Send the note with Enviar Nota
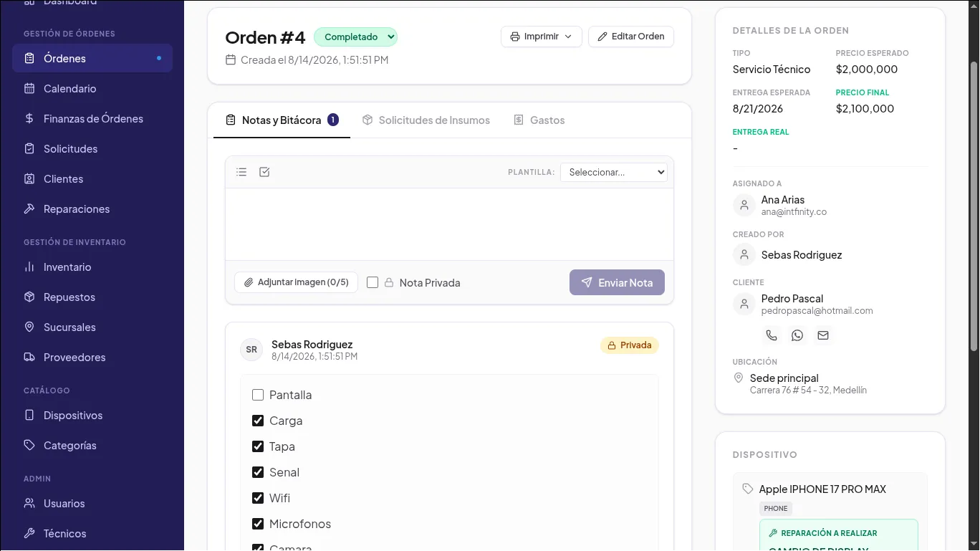The height and width of the screenshot is (551, 980). [617, 282]
